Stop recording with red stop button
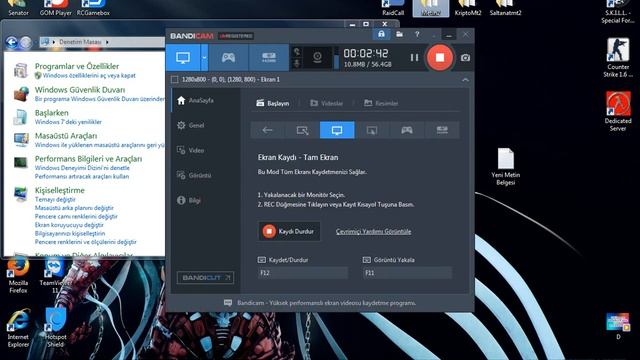This screenshot has height=360, width=640. pos(440,58)
